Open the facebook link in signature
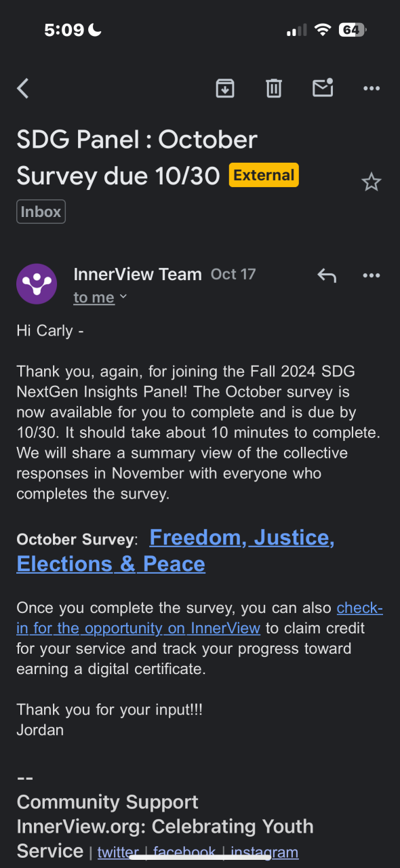 click(x=184, y=852)
